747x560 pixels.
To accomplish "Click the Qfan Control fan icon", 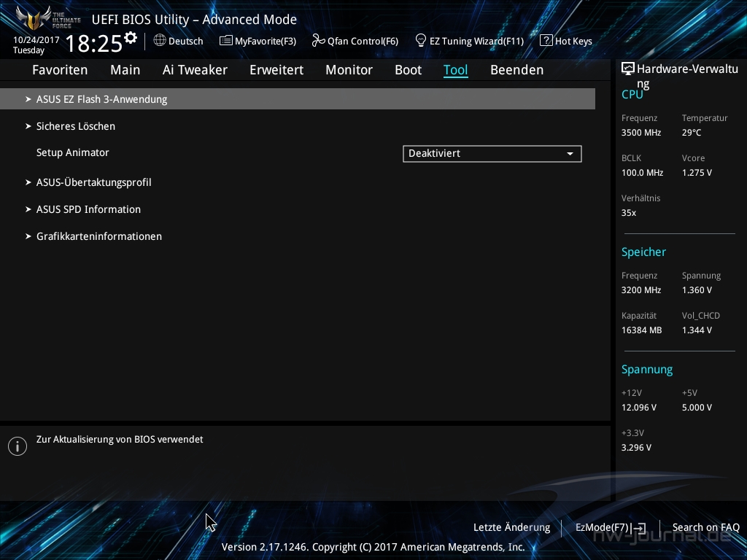I will point(318,41).
